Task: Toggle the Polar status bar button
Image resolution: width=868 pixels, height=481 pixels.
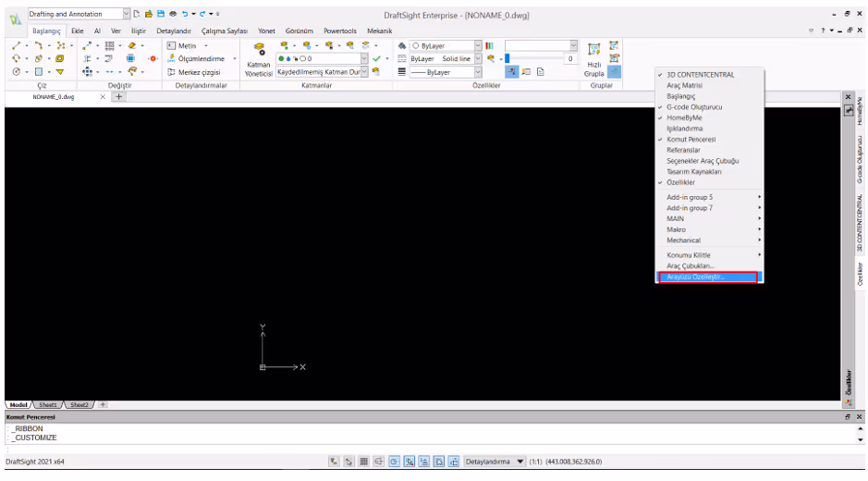Action: click(x=394, y=461)
